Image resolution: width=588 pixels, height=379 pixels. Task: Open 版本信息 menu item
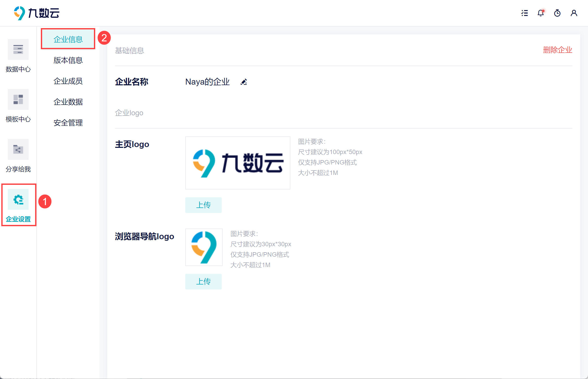tap(68, 60)
